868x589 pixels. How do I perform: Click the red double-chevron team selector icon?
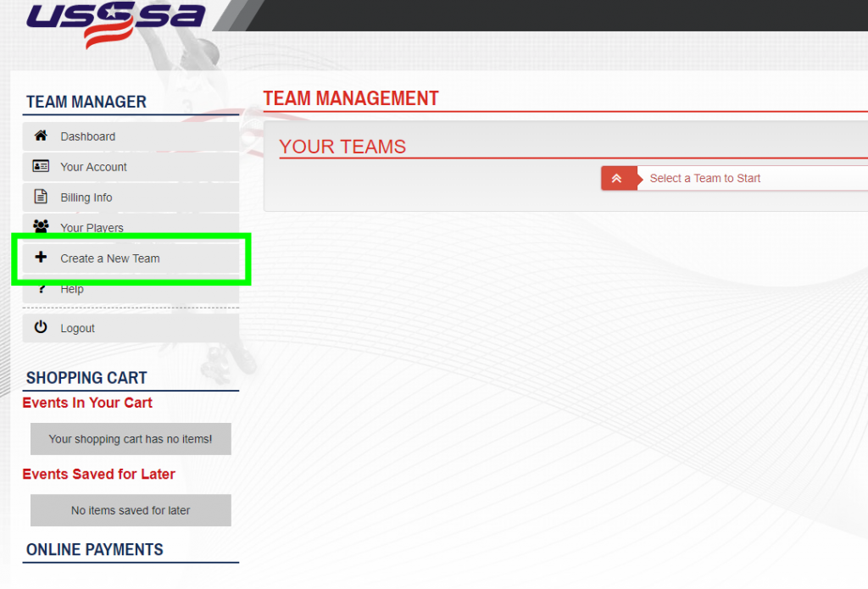coord(618,178)
